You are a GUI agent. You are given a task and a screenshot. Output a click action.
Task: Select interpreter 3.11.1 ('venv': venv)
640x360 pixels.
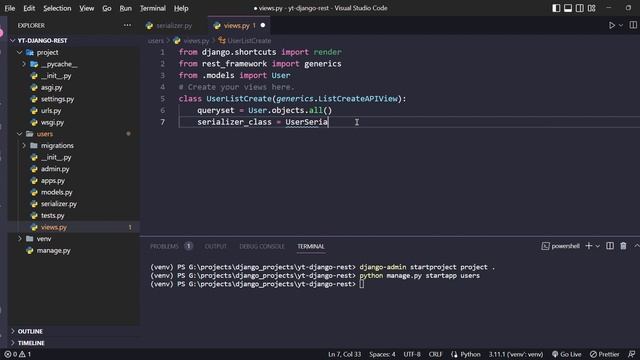(x=516, y=354)
